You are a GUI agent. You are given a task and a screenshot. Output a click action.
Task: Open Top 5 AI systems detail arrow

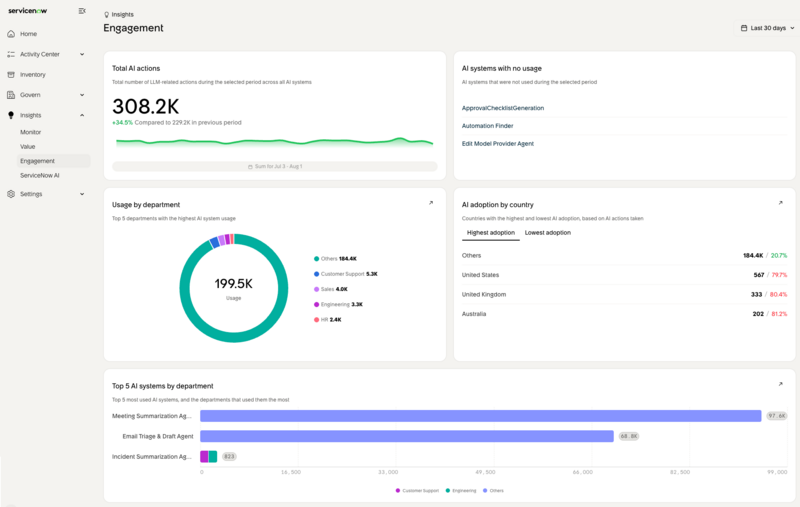tap(780, 384)
